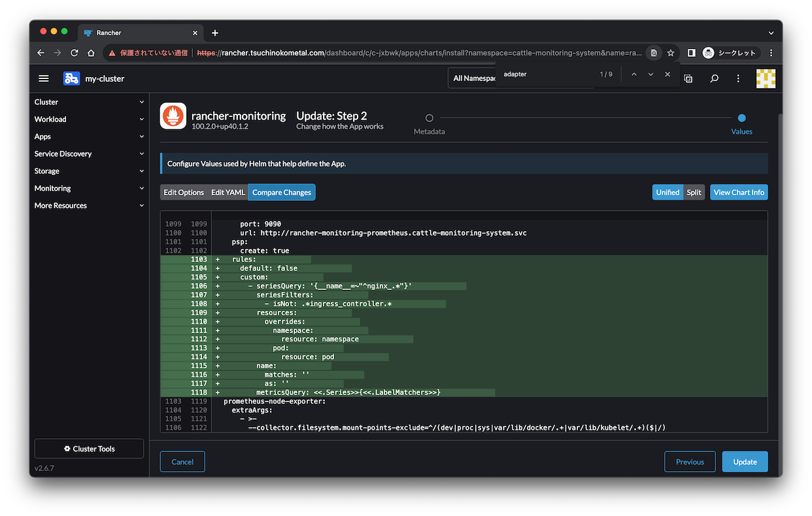Select the Compare Changes view
This screenshot has width=812, height=516.
(x=282, y=192)
